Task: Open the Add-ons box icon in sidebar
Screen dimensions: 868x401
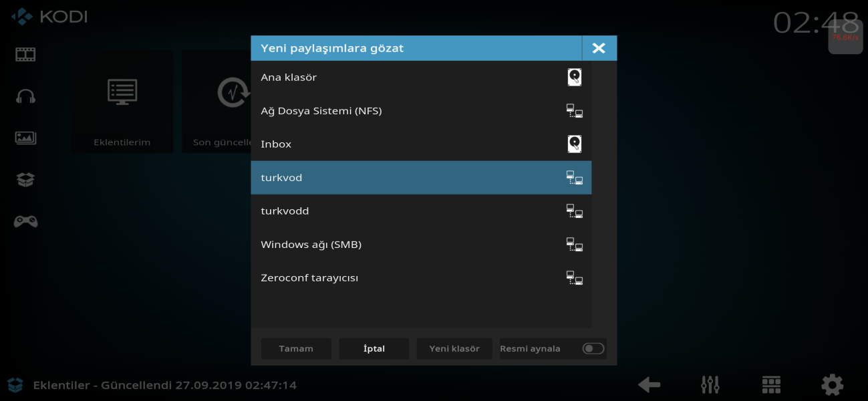Action: (x=25, y=179)
